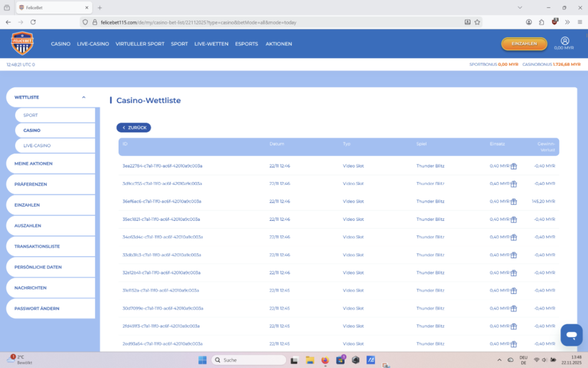Collapse the Wettliste sidebar section

point(83,97)
